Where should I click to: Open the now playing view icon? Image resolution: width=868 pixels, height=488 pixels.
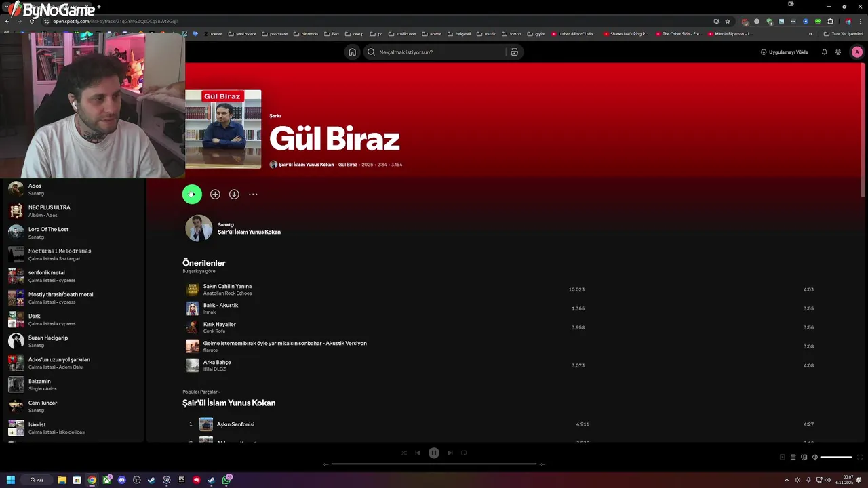782,457
